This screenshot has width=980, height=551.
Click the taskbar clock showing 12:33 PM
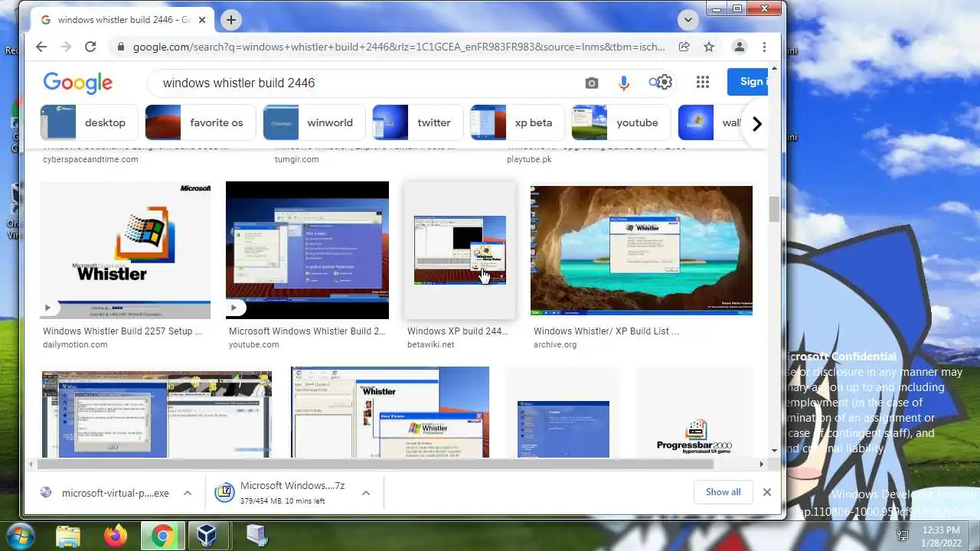[x=942, y=536]
